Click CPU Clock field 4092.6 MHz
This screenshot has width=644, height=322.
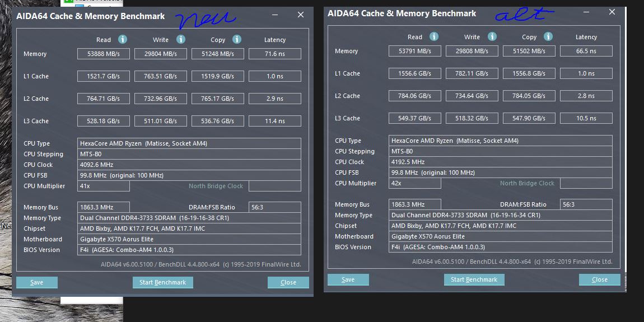click(189, 165)
